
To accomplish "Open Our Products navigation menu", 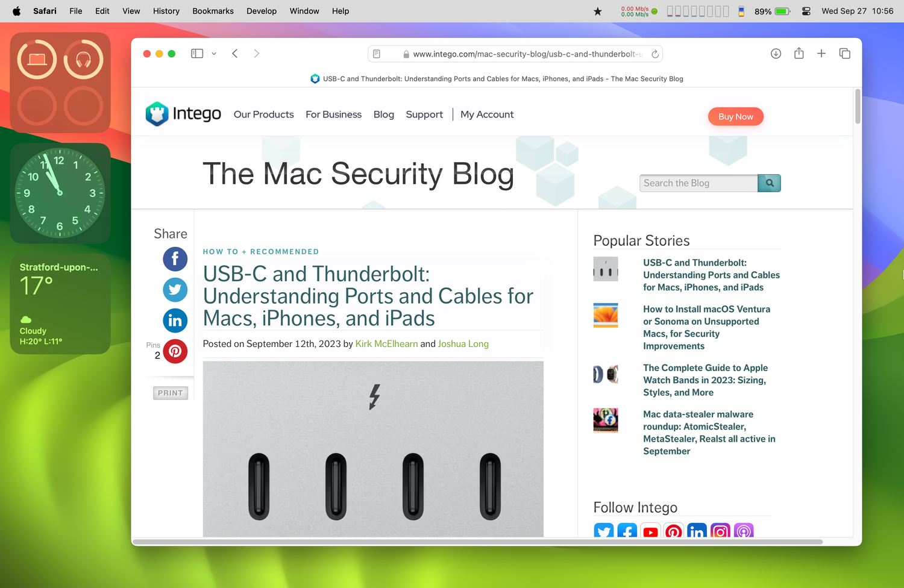I will click(x=264, y=114).
